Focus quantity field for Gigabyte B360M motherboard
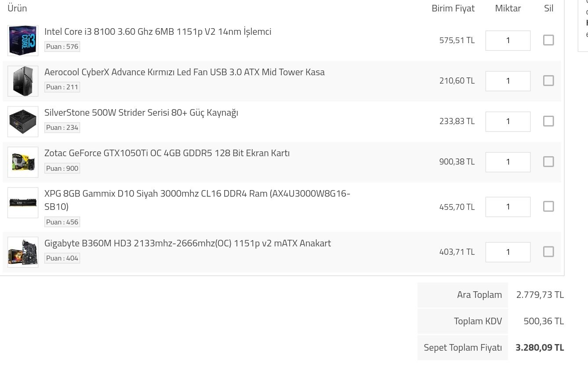Screen dimensions: 588x374 (x=508, y=252)
